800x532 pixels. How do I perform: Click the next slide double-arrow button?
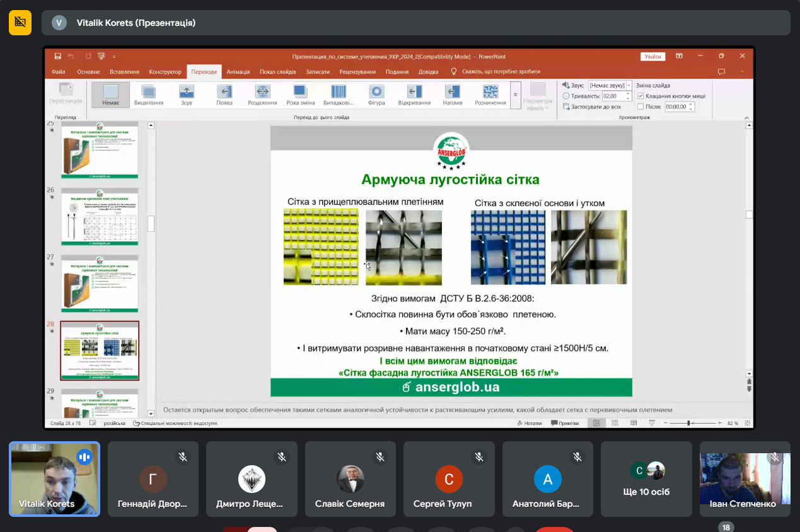click(x=749, y=389)
